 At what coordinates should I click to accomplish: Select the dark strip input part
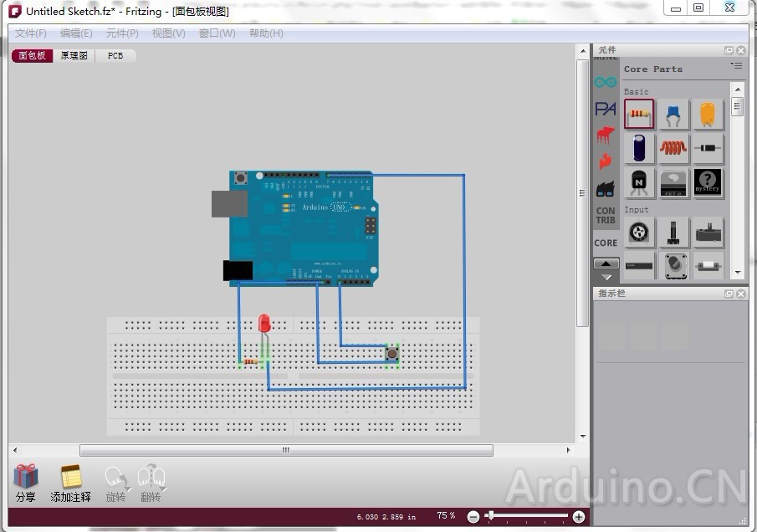tap(639, 265)
